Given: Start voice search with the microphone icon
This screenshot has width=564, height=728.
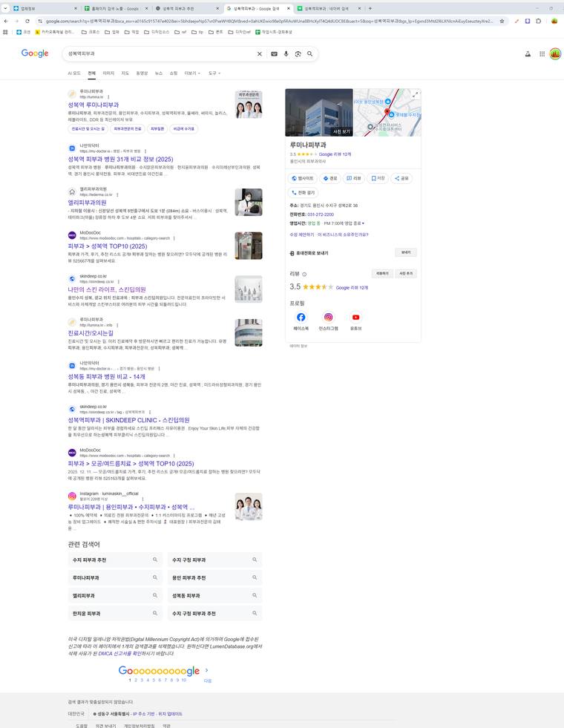Looking at the screenshot, I should click(286, 54).
